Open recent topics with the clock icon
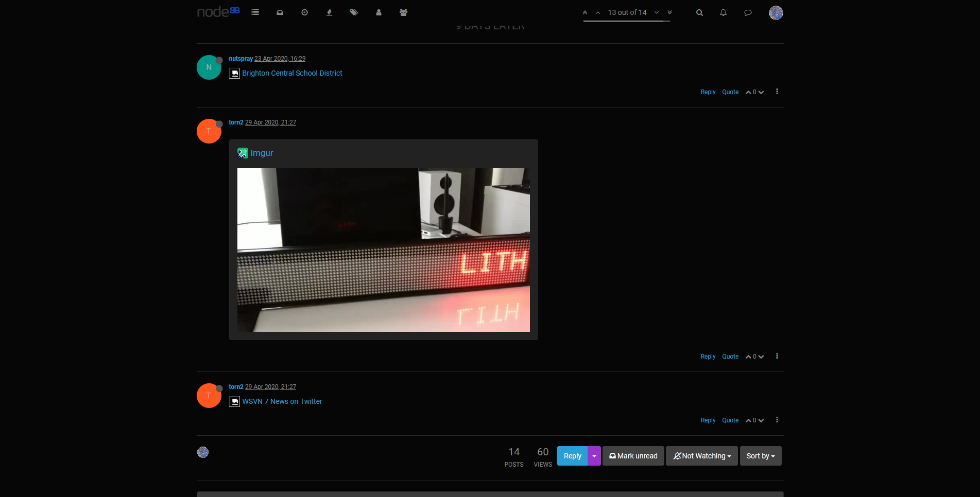980x497 pixels. (304, 12)
